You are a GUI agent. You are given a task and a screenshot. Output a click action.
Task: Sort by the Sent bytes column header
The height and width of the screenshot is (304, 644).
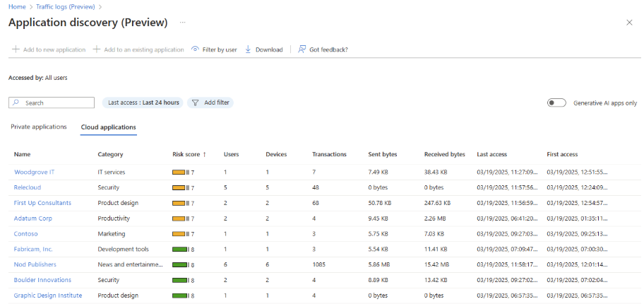pos(383,154)
